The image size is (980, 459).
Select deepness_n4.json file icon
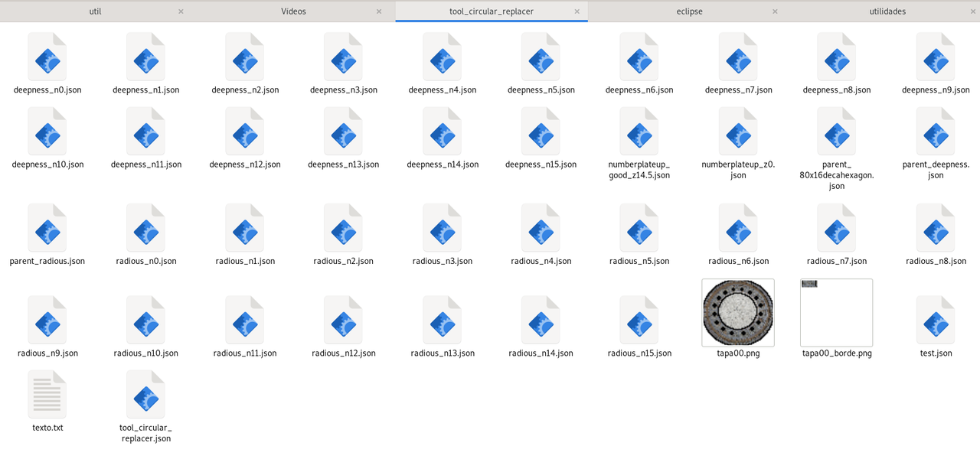[x=443, y=57]
